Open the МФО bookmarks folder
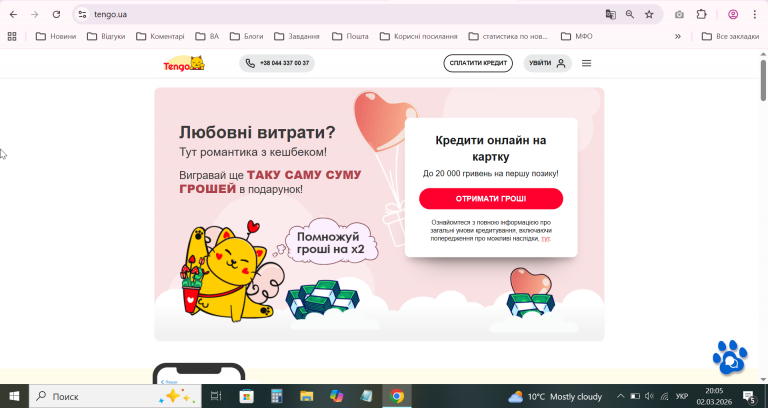Viewport: 768px width, 408px height. (x=576, y=36)
